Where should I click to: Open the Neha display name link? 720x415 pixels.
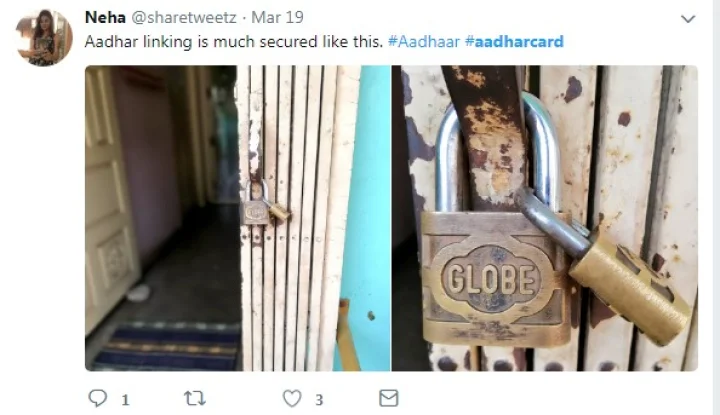105,17
